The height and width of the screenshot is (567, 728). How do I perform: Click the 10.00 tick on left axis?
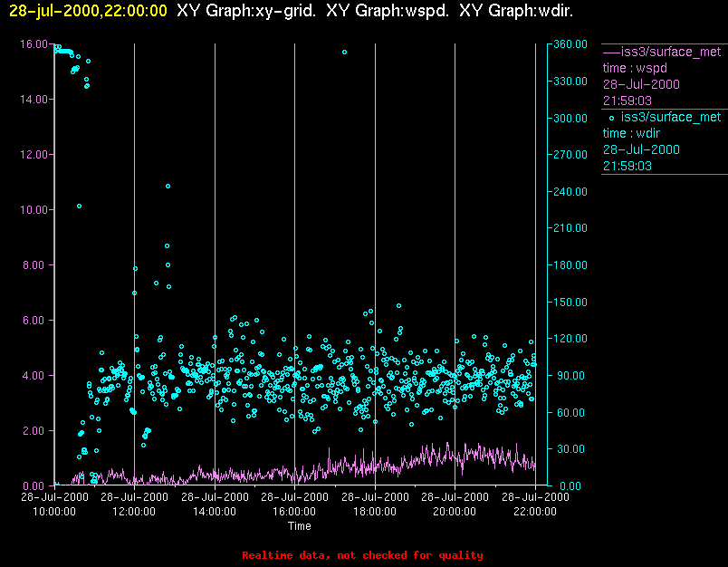pos(34,210)
